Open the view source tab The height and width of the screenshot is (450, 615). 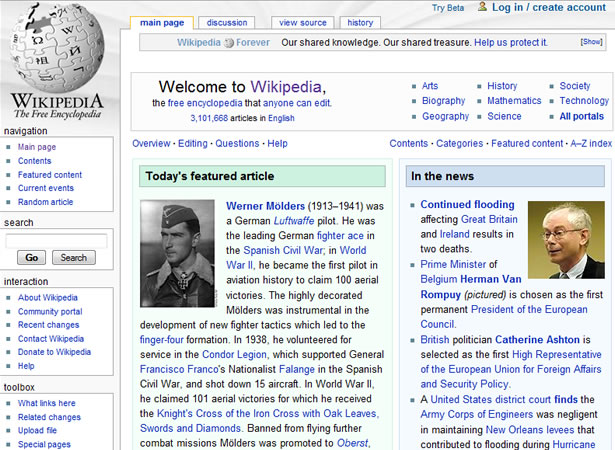[x=302, y=23]
